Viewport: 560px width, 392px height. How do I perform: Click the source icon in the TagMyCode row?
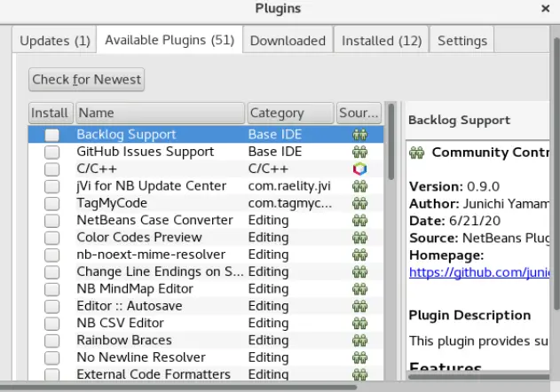pyautogui.click(x=359, y=203)
